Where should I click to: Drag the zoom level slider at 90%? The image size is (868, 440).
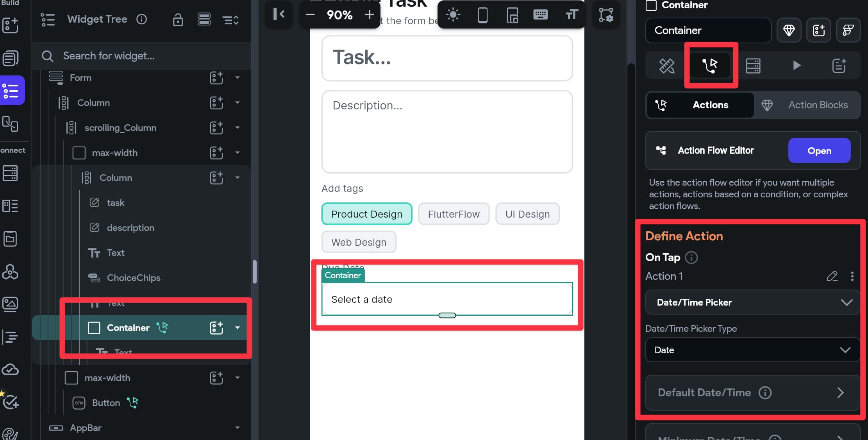click(x=341, y=14)
